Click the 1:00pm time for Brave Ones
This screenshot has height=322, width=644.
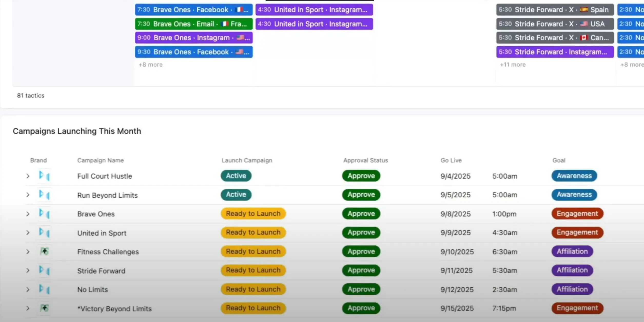[x=504, y=214]
